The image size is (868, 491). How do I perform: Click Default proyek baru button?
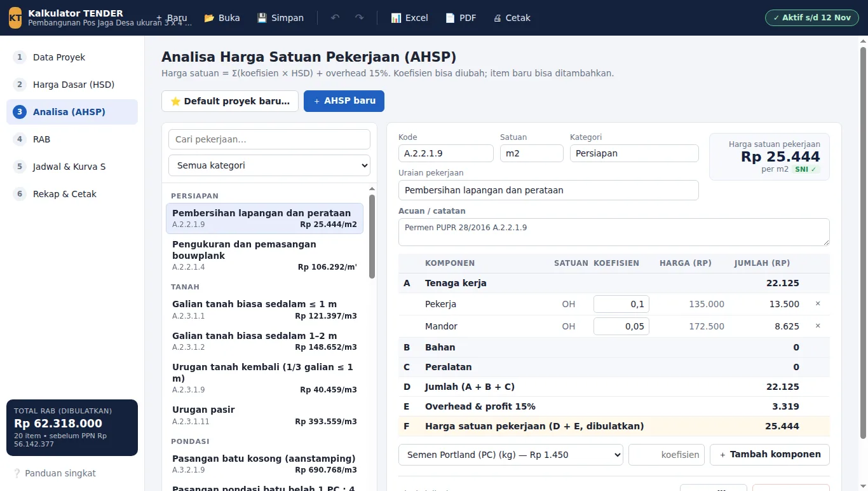(x=230, y=101)
